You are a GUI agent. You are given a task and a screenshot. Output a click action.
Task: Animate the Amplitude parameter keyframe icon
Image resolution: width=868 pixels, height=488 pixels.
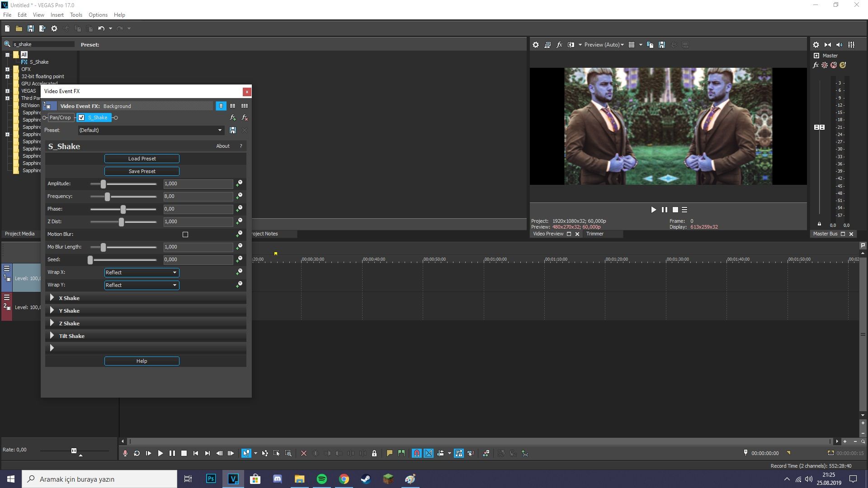click(x=239, y=183)
